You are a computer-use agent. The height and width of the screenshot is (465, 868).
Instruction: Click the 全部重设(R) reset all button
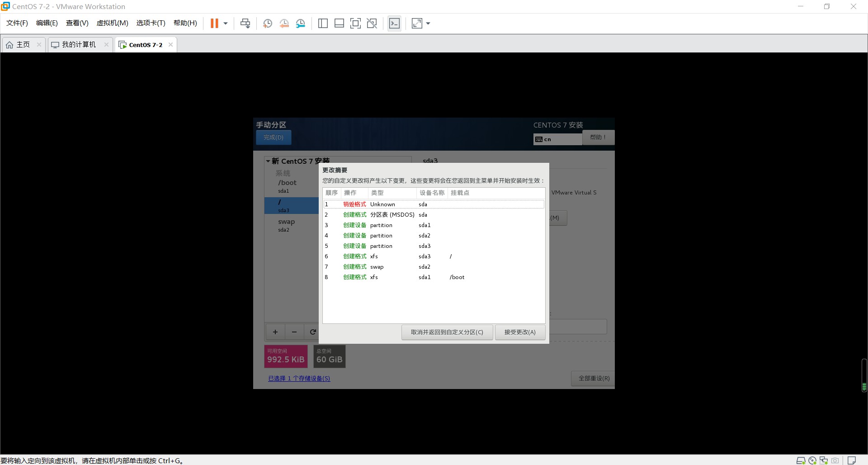point(594,378)
